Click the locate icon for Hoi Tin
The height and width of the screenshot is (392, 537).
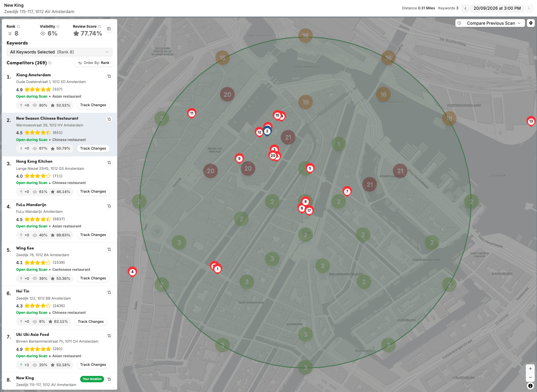[x=109, y=293]
